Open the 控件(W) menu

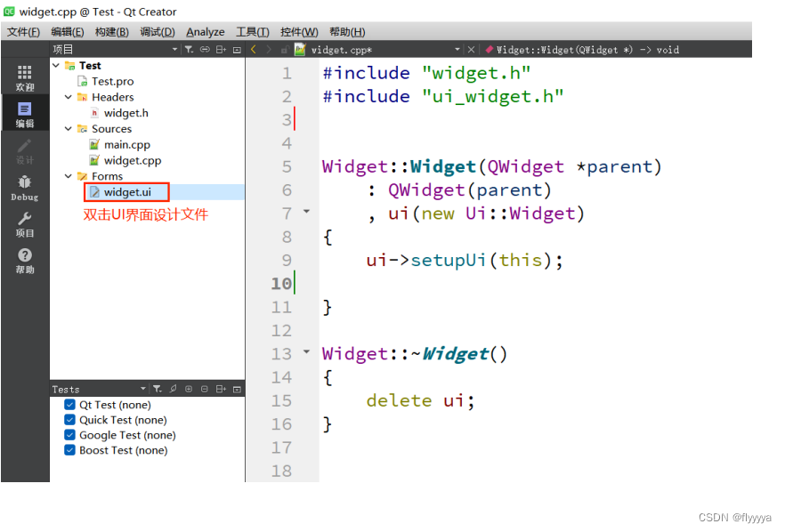pyautogui.click(x=299, y=32)
